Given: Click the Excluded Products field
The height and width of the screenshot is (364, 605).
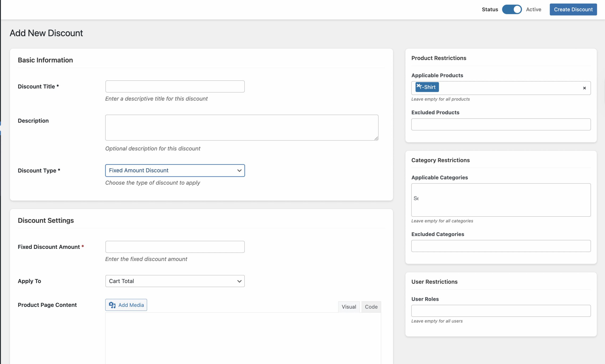Looking at the screenshot, I should (x=501, y=124).
